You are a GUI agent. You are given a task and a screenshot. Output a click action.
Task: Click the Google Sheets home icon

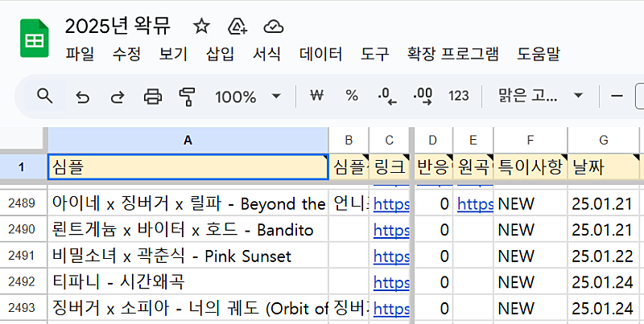[x=35, y=39]
